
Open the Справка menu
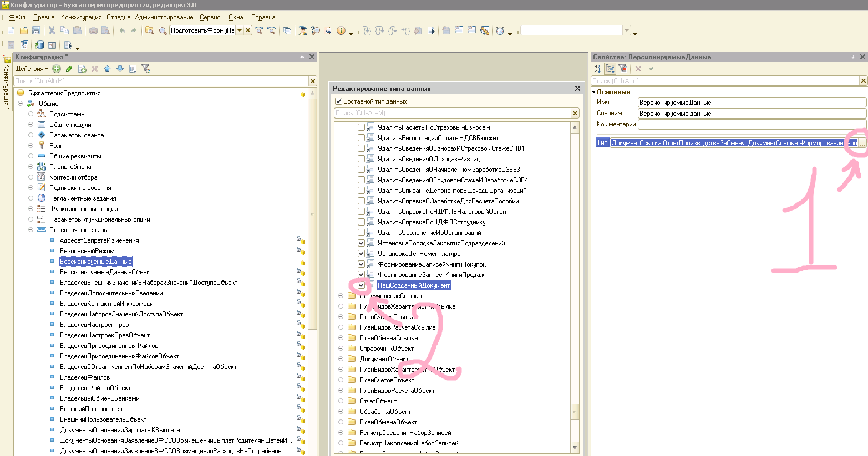(x=263, y=17)
